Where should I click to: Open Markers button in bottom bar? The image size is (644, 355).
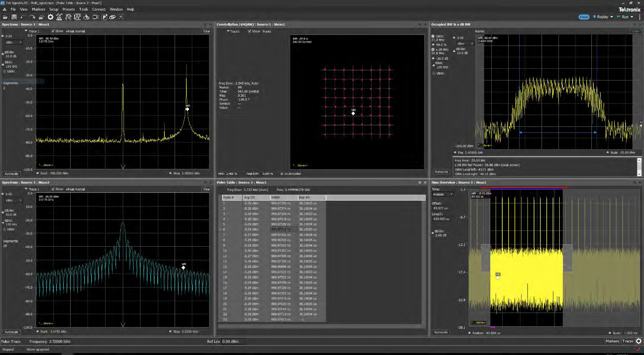(612, 341)
